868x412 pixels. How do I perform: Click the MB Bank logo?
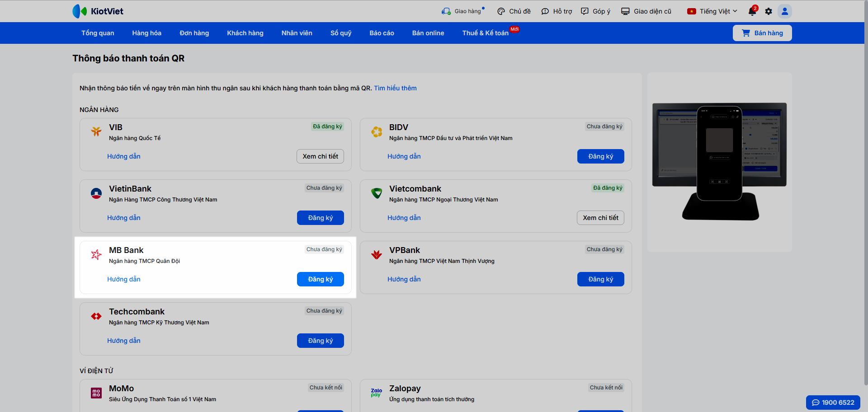[x=96, y=254]
